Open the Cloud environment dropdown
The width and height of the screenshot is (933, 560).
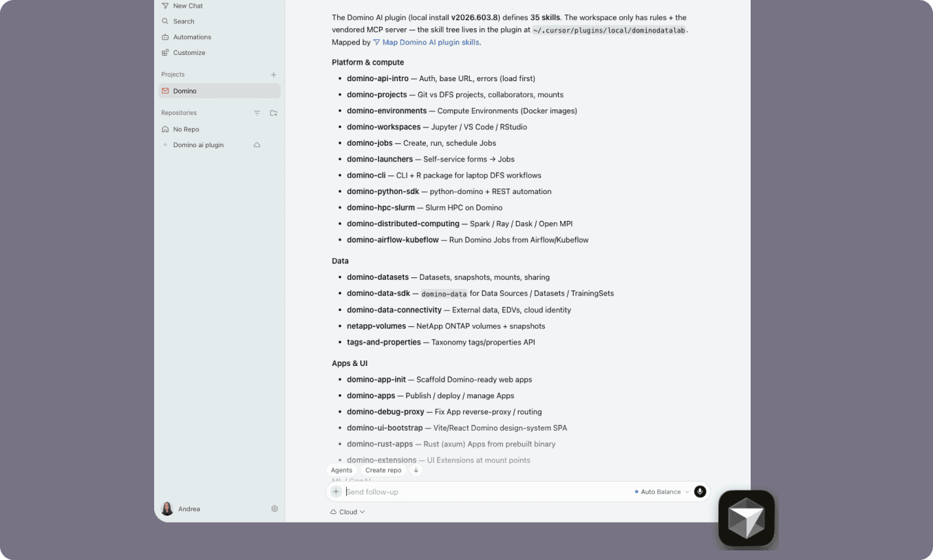coord(347,512)
